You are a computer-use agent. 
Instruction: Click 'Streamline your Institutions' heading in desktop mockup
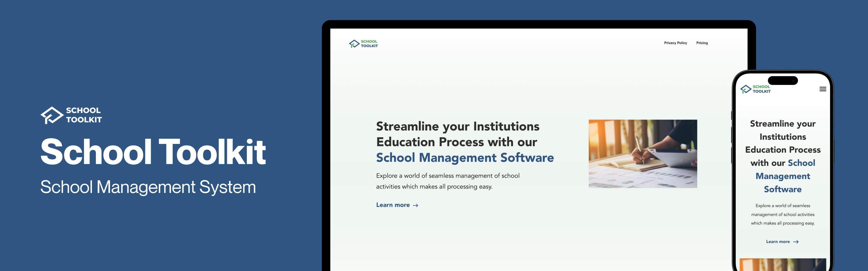458,126
